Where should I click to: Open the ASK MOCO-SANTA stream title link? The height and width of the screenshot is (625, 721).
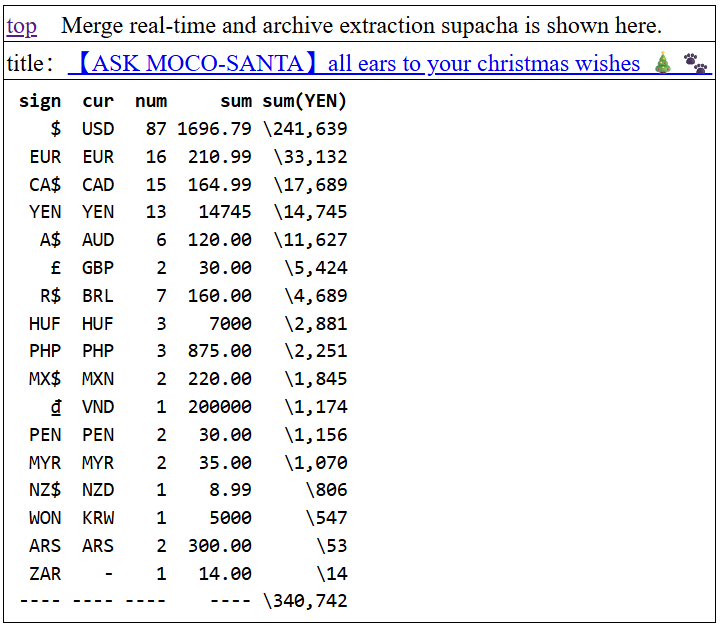coord(390,63)
